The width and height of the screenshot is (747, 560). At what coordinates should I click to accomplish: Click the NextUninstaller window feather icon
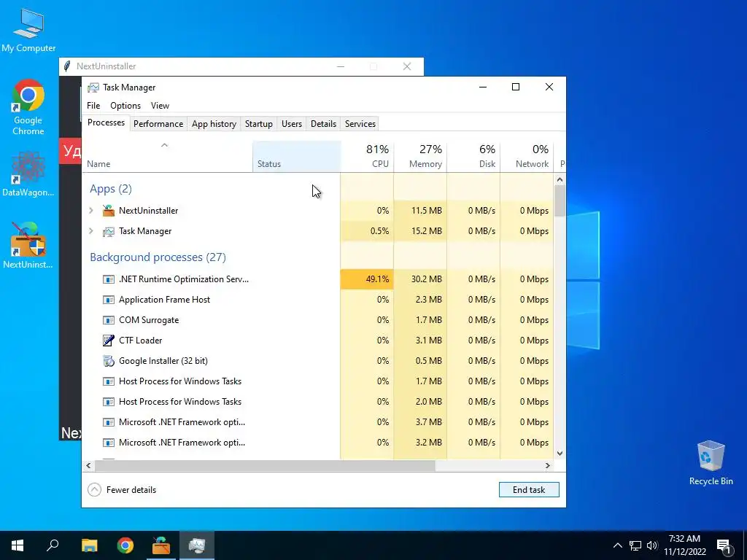(67, 66)
